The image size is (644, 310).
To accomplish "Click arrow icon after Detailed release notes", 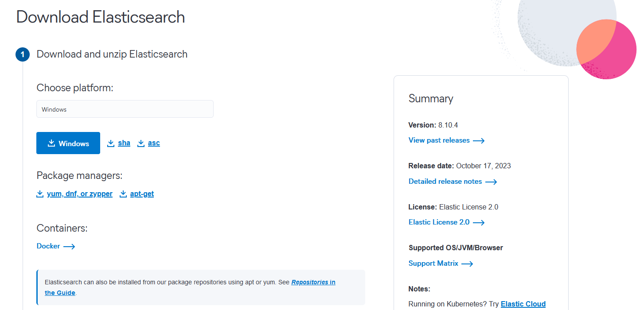I will [x=491, y=182].
